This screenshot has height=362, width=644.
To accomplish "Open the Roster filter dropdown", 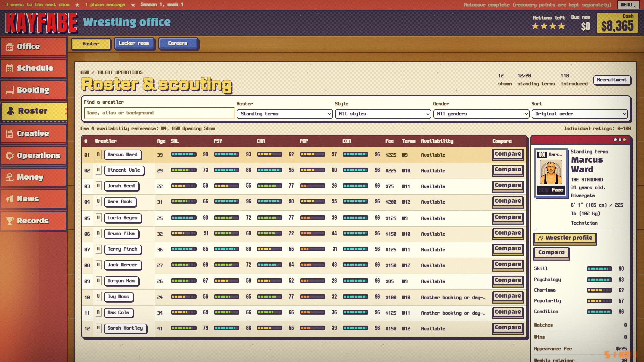I will pyautogui.click(x=284, y=114).
